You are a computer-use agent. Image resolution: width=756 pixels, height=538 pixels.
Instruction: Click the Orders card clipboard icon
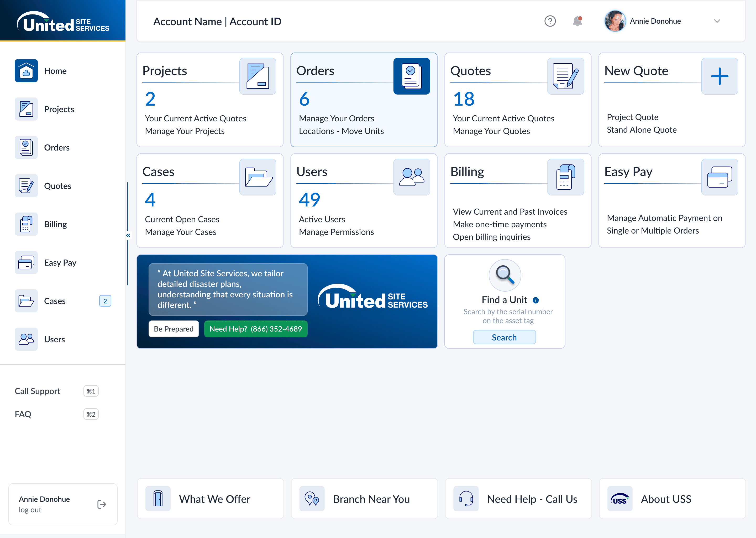[411, 76]
